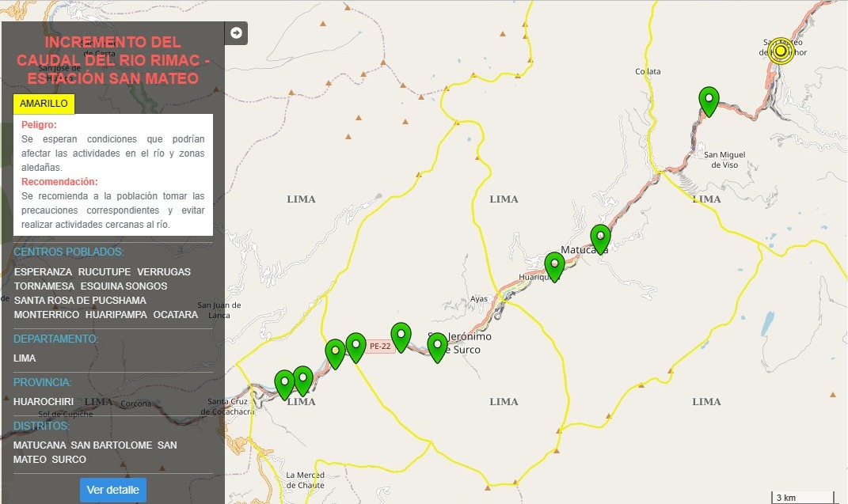The height and width of the screenshot is (504, 848).
Task: Click the PROVINCIA heading
Action: (x=43, y=382)
